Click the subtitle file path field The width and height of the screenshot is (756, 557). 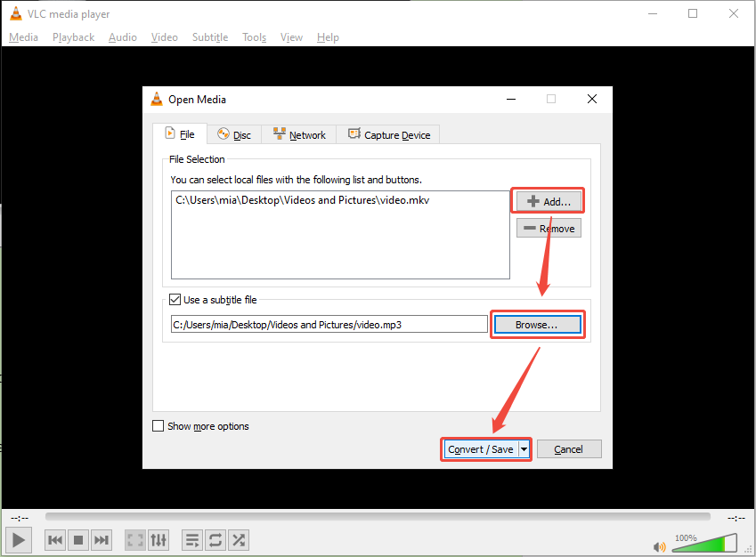329,324
